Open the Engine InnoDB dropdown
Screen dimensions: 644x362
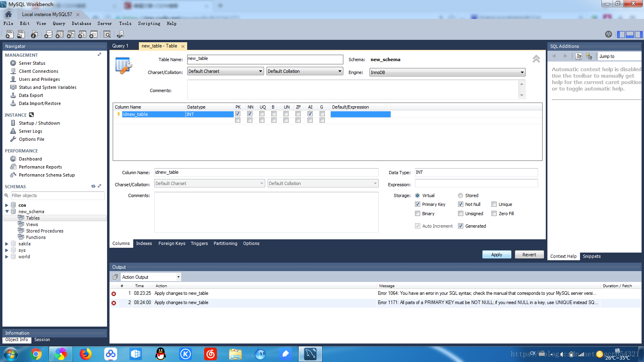[447, 72]
